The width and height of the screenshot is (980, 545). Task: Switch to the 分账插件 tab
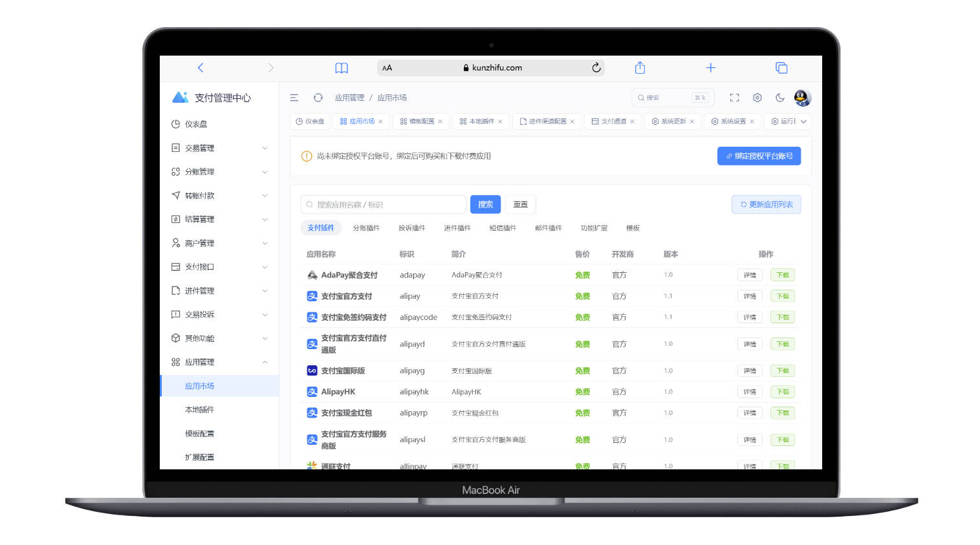click(367, 228)
